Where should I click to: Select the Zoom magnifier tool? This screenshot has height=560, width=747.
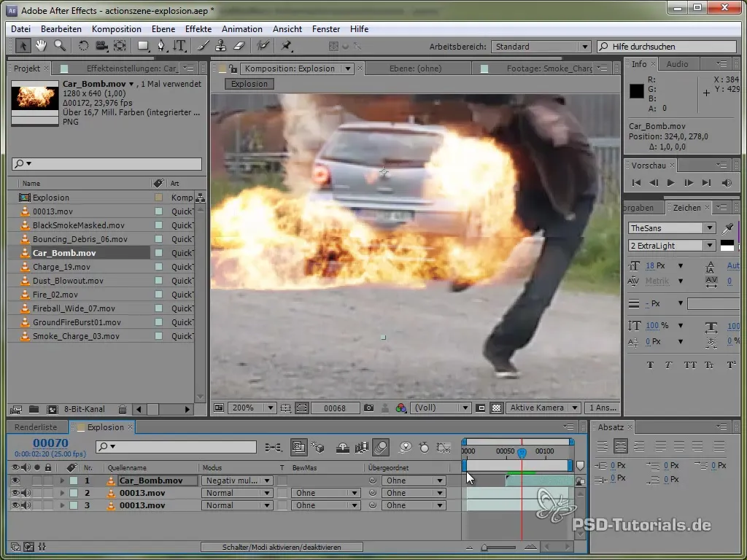click(x=60, y=46)
